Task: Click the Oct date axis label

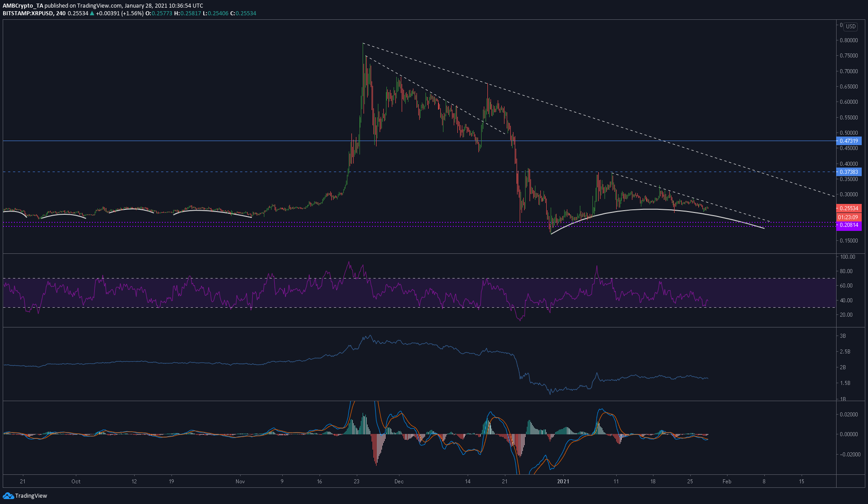Action: (76, 482)
